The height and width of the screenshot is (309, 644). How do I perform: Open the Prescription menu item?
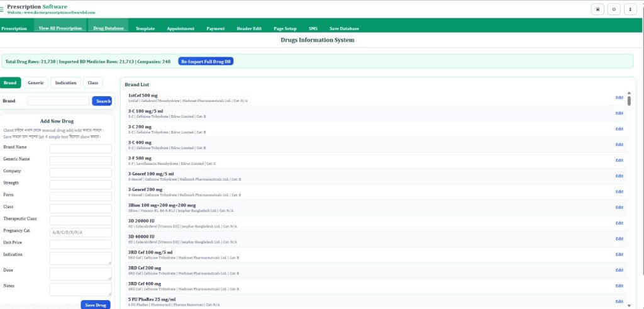pyautogui.click(x=14, y=28)
